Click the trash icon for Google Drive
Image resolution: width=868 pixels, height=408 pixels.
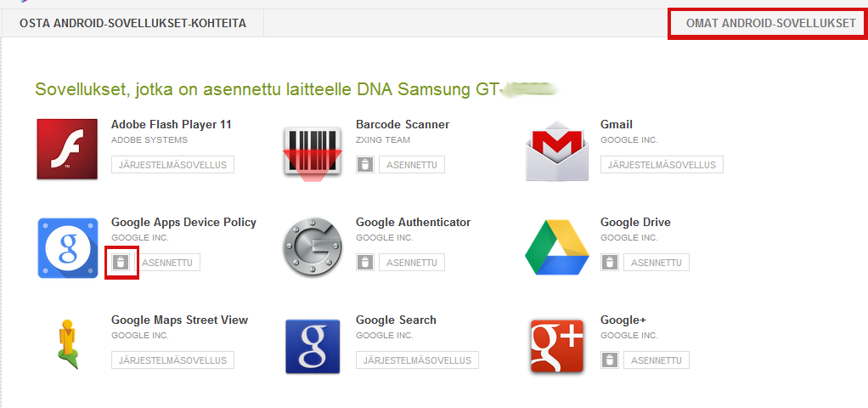[x=609, y=263]
